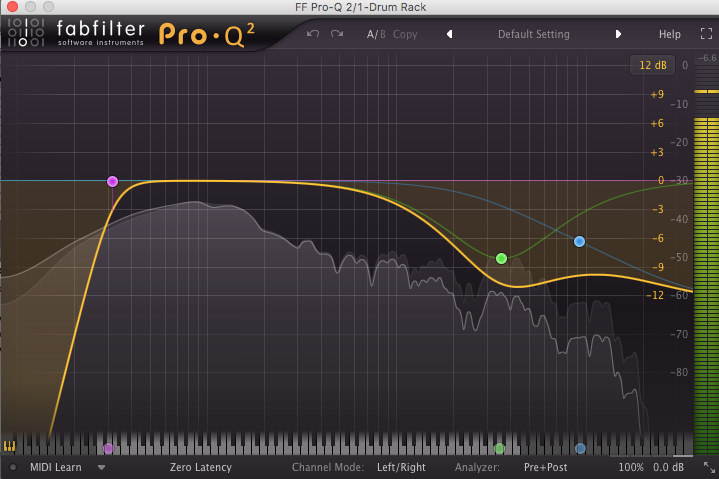Open the 12 dB display range selector
719x479 pixels.
point(653,65)
